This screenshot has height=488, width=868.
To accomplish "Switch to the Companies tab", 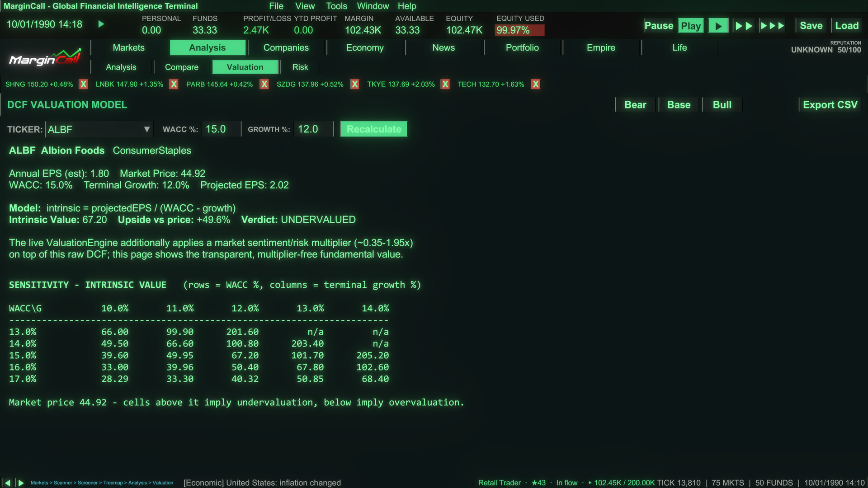I will coord(286,48).
